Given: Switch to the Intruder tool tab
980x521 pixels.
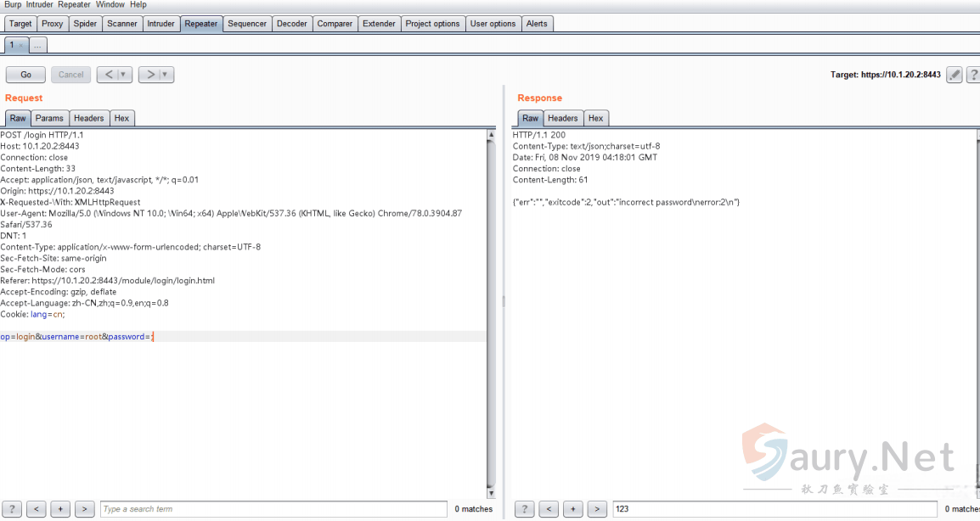Looking at the screenshot, I should [161, 24].
